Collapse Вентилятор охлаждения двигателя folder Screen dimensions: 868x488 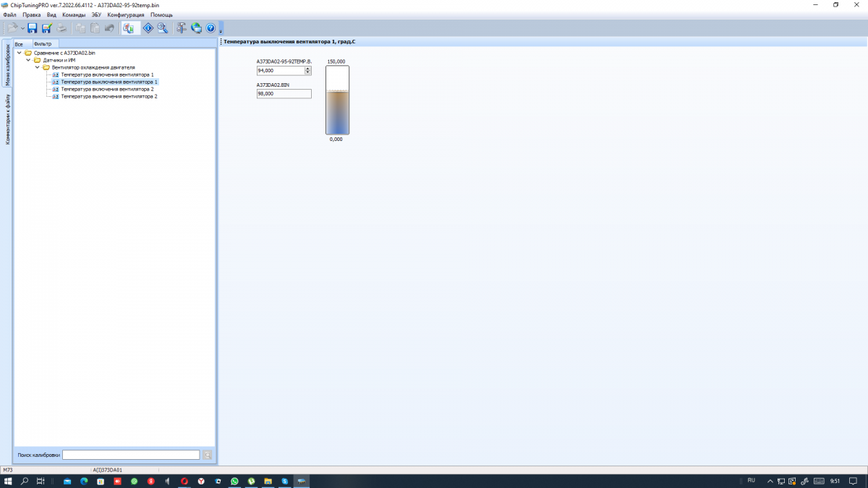(x=37, y=67)
